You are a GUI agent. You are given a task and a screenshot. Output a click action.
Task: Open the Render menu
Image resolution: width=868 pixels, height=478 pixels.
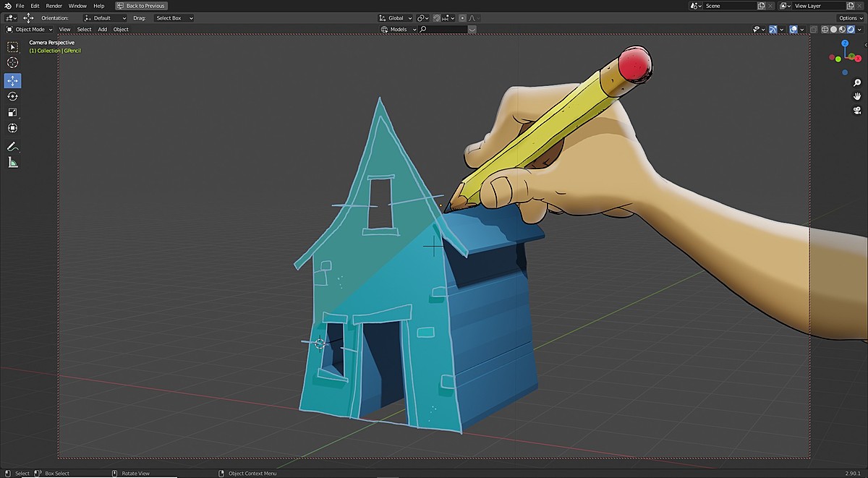[x=54, y=5]
